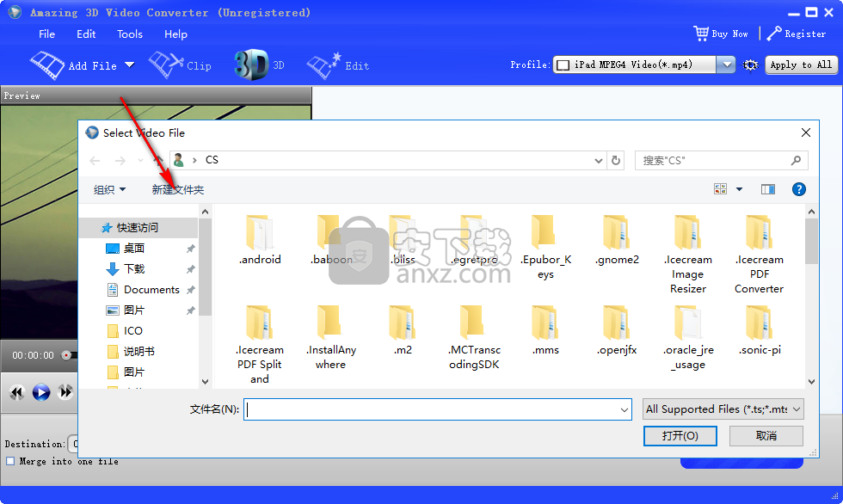Image resolution: width=843 pixels, height=504 pixels.
Task: Open the Edit effects tool
Action: click(x=338, y=65)
